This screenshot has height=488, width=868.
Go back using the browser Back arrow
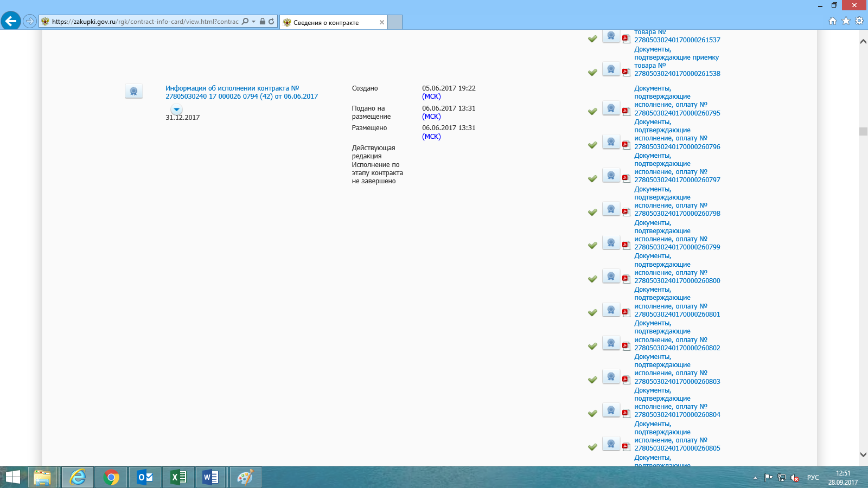pos(10,21)
